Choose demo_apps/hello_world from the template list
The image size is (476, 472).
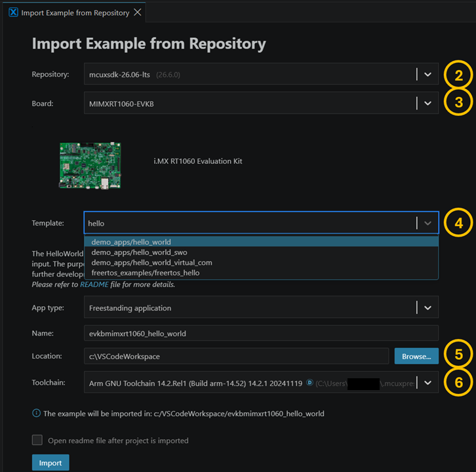click(261, 242)
